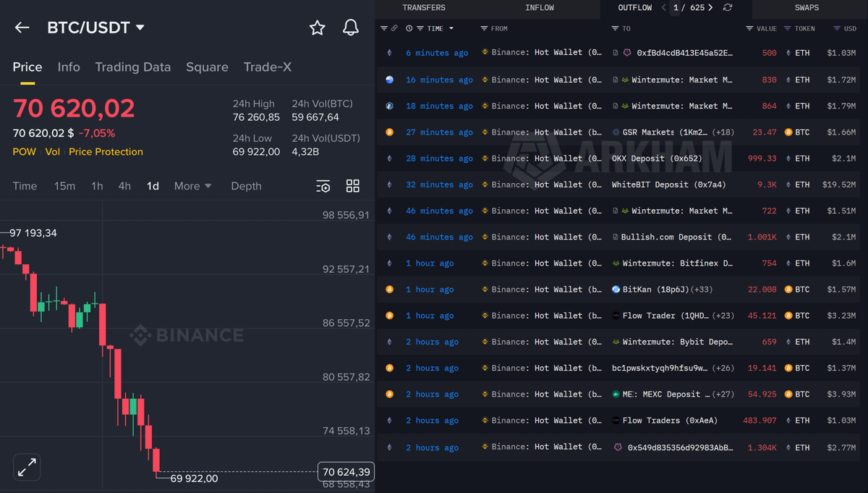This screenshot has width=868, height=493.
Task: Open the OKX Deposit (0x652) entity
Action: [657, 159]
